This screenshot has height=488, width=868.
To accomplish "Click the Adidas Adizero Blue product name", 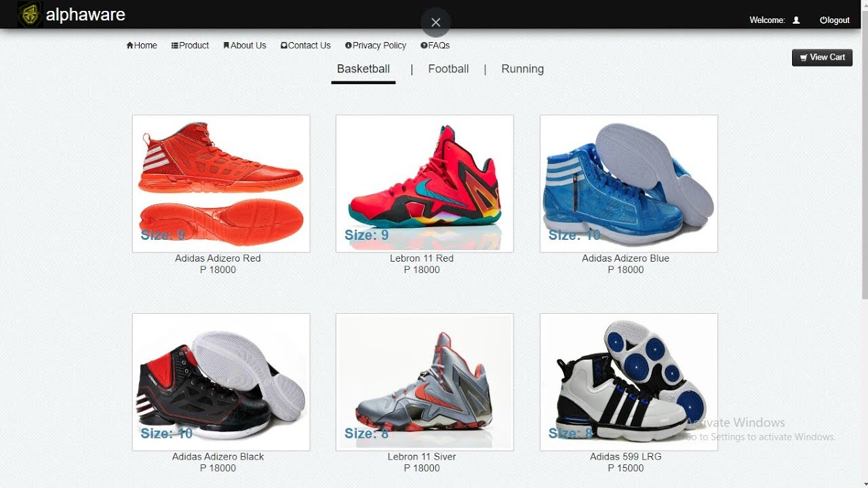I will tap(625, 258).
